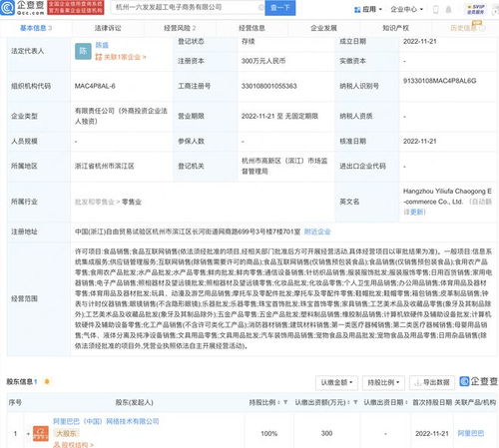The width and height of the screenshot is (499, 448).
Task: Open the 批发和零售业 industry link
Action: pos(95,202)
